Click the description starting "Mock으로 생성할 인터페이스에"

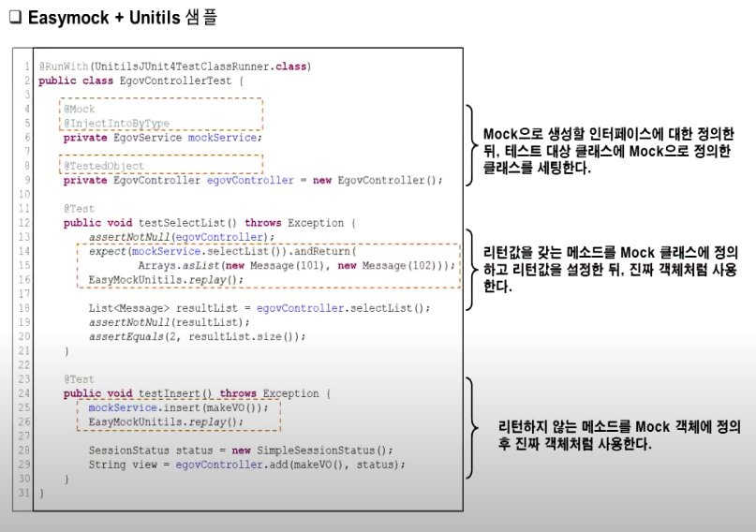coord(609,151)
